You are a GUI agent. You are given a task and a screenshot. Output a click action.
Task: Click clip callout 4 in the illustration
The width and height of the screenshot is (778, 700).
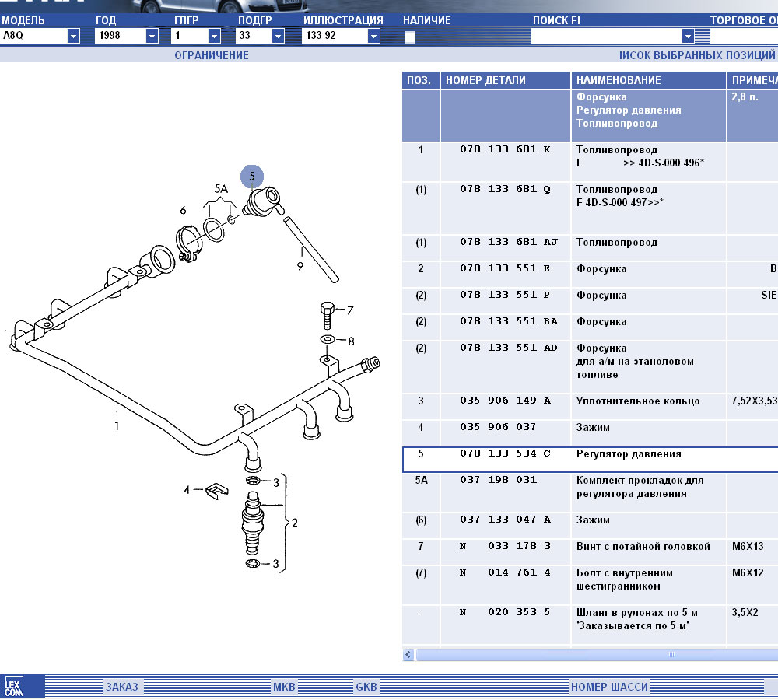(x=187, y=490)
